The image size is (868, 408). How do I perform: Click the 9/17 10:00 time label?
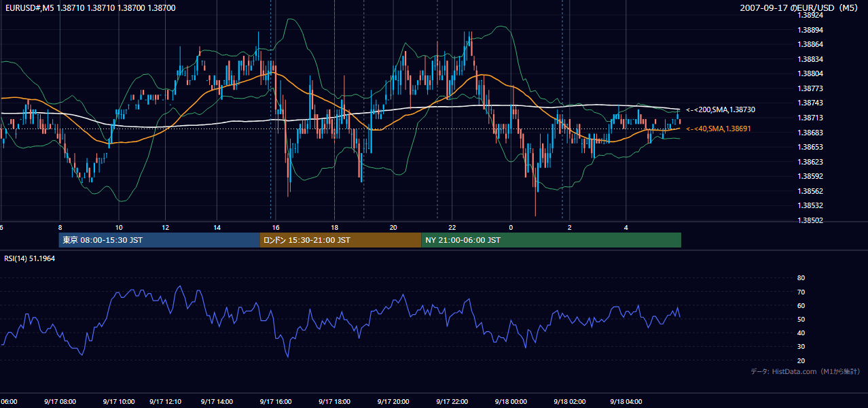coord(119,402)
